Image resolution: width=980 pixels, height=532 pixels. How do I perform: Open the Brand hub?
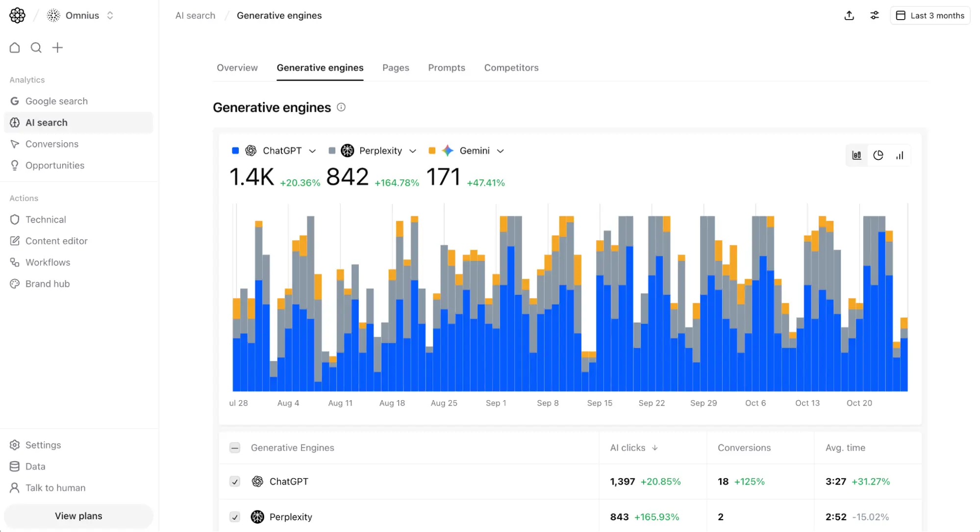pos(47,283)
